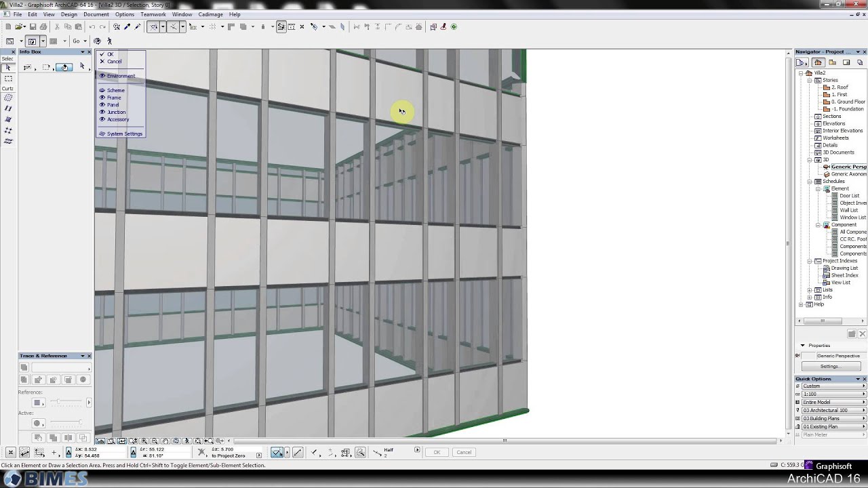
Task: Toggle Scheme visibility eye
Action: tap(102, 90)
